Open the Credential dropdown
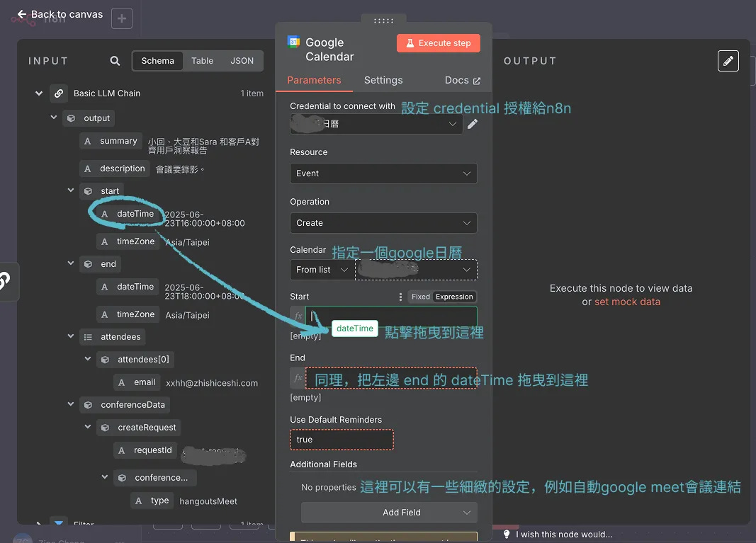 [376, 124]
